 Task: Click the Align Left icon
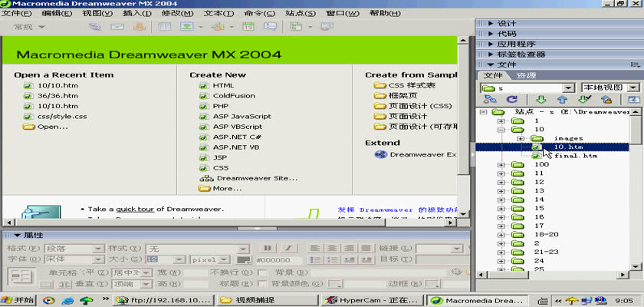point(314,248)
